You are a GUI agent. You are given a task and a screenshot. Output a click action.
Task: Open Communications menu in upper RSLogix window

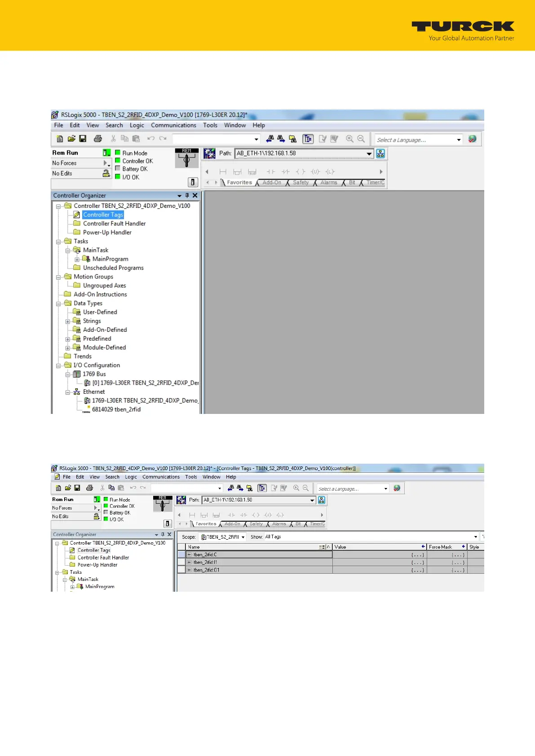click(x=173, y=125)
